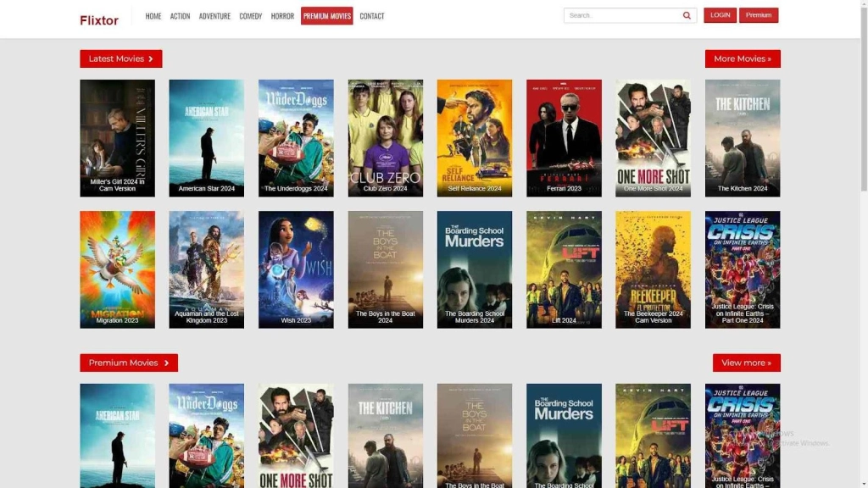The height and width of the screenshot is (488, 868).
Task: Open Lift 2024 in Latest Movies
Action: (x=564, y=269)
